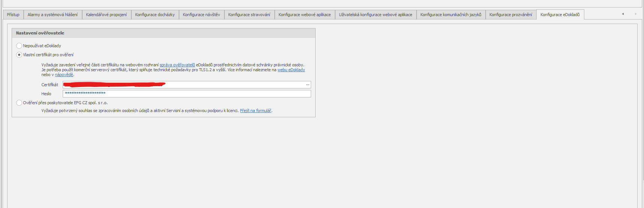Click the nápovědě help link
Screen dimensions: 644x208
(x=64, y=75)
